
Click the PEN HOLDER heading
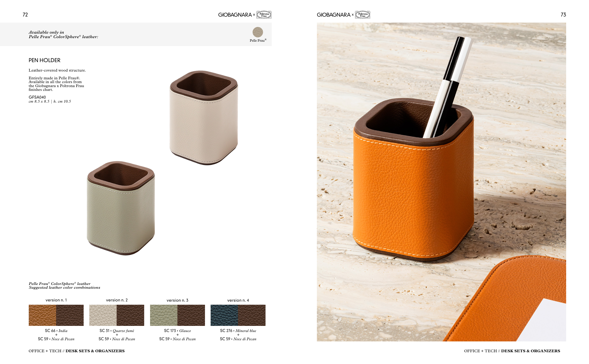point(44,60)
